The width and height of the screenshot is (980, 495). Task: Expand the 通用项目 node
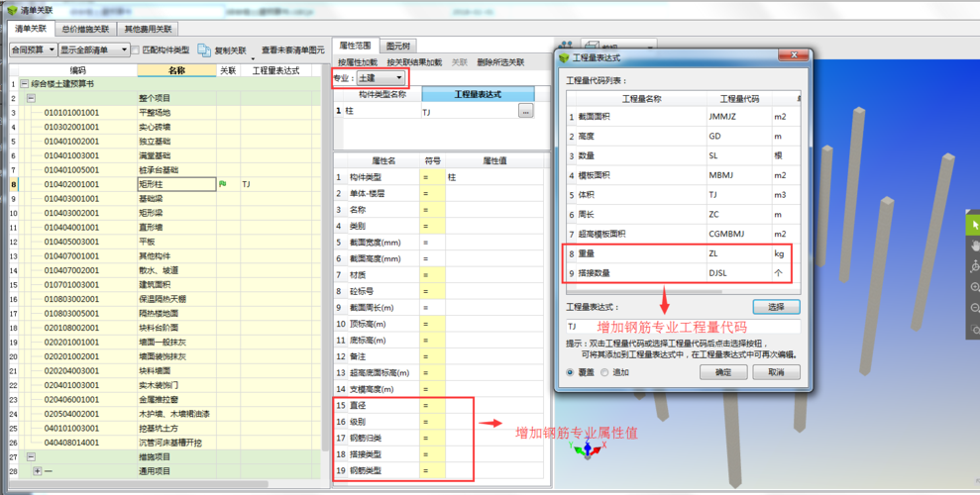point(38,471)
